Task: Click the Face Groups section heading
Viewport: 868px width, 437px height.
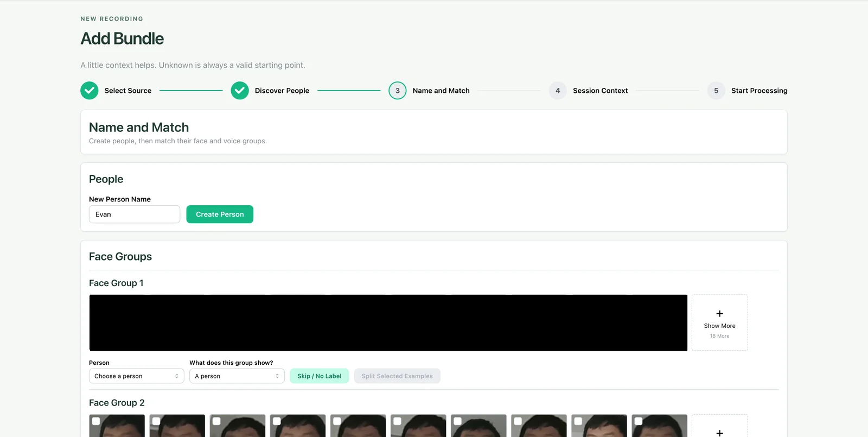Action: 120,257
